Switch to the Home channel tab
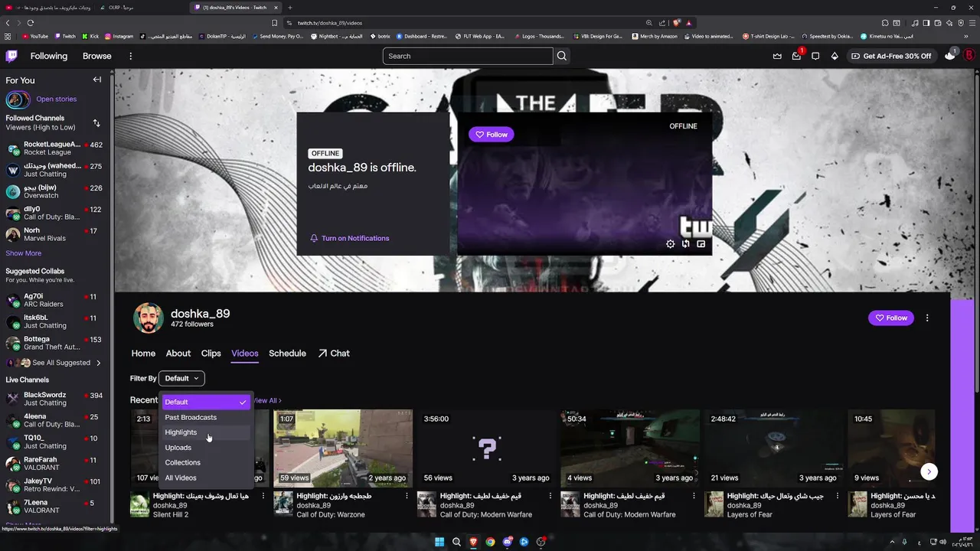This screenshot has width=980, height=551. click(143, 354)
